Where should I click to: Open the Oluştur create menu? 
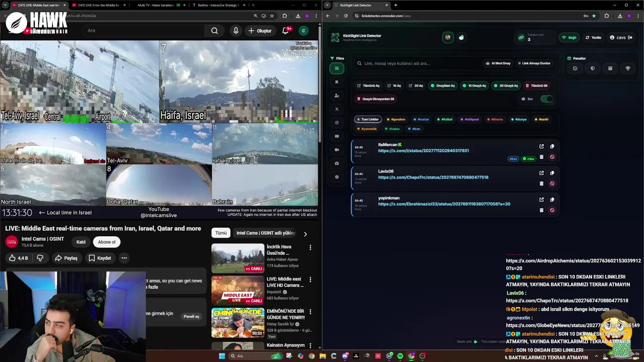(x=260, y=31)
